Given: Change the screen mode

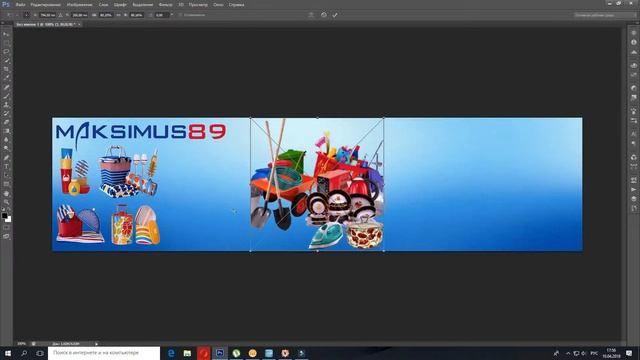Looking at the screenshot, I should (x=6, y=236).
